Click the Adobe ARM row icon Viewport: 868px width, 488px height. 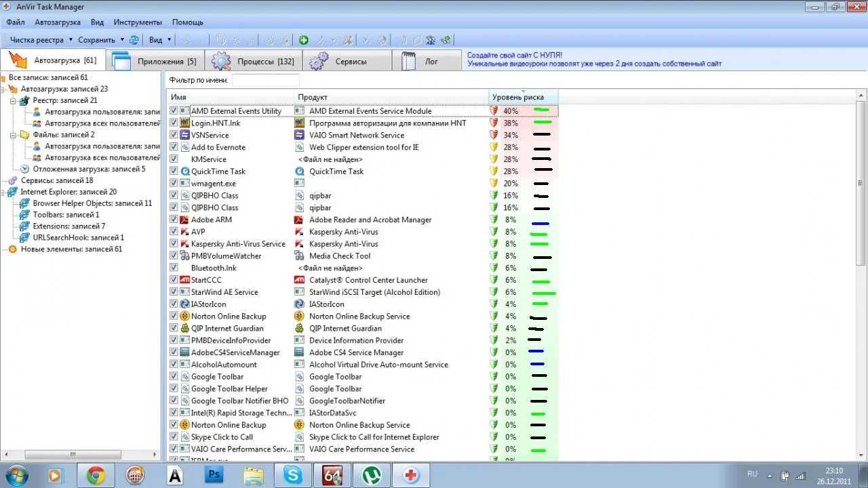[x=184, y=220]
